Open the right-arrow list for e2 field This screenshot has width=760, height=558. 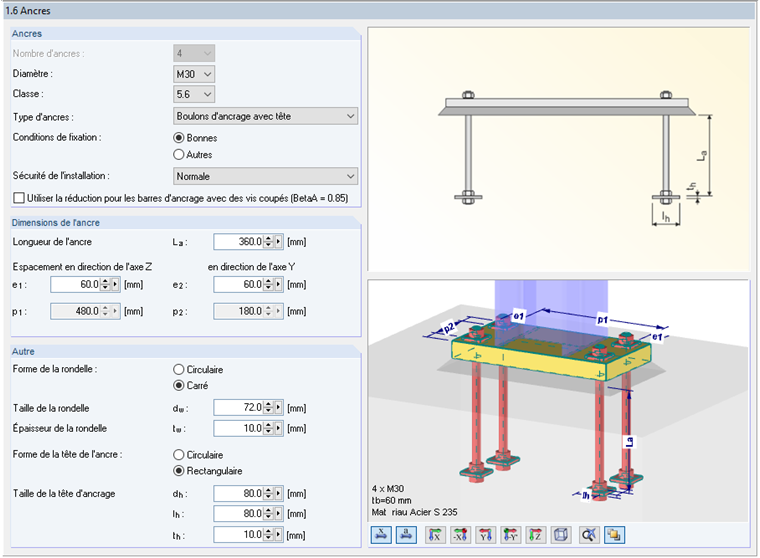(278, 284)
